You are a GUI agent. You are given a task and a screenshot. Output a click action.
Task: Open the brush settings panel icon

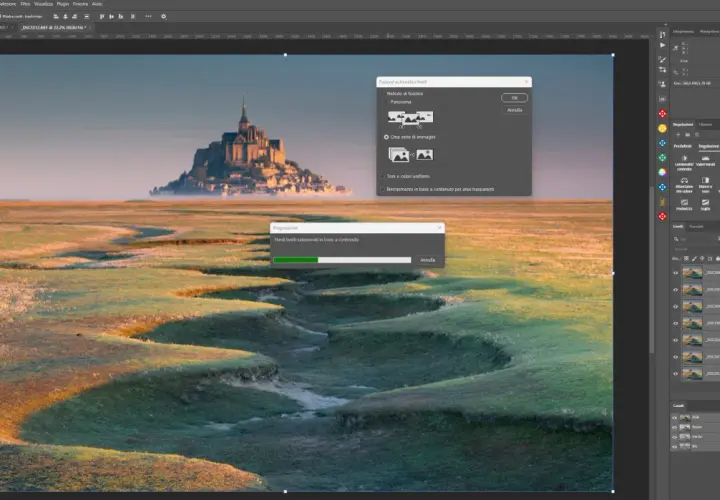662,59
